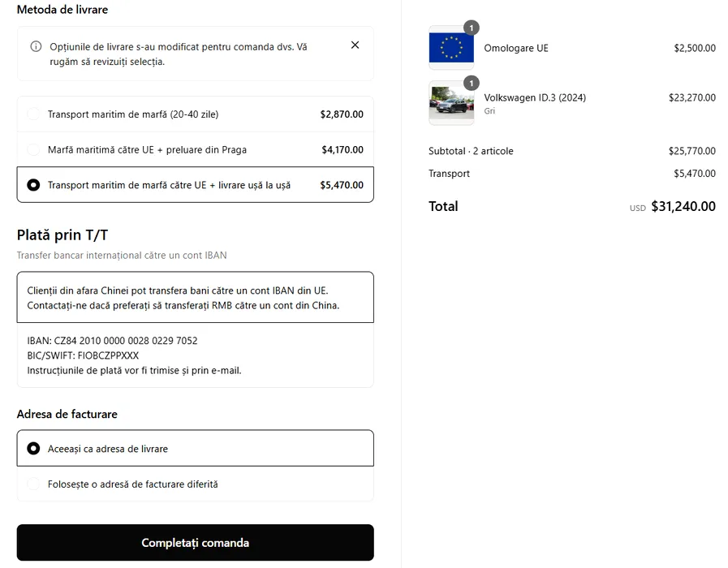Click the info icon in delivery notice
728x568 pixels.
point(36,46)
